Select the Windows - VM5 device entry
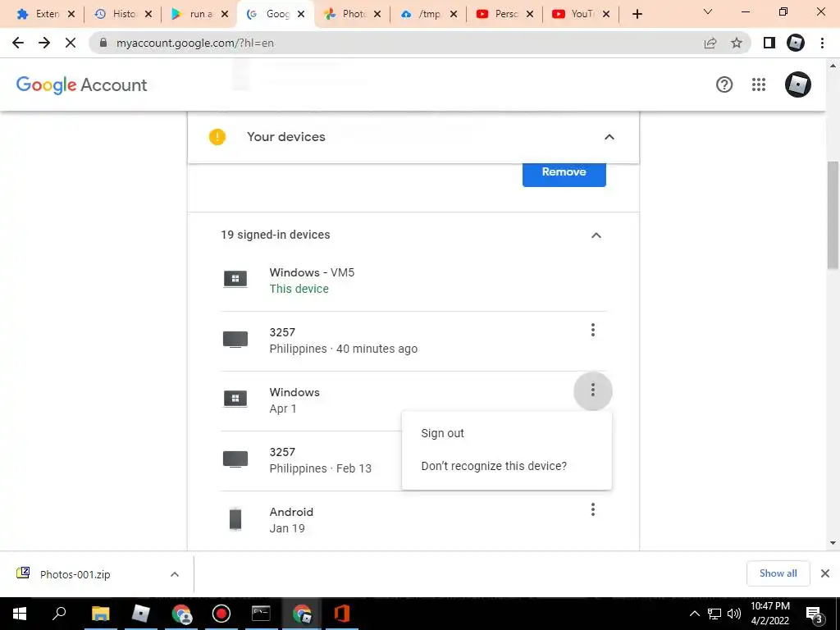Viewport: 840px width, 630px height. (413, 281)
